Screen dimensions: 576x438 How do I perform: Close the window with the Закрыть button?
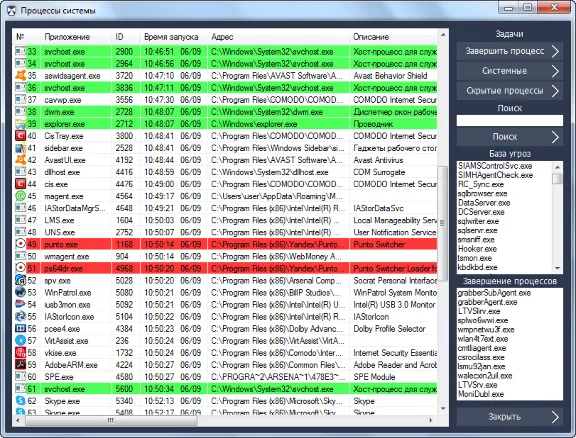(x=510, y=417)
